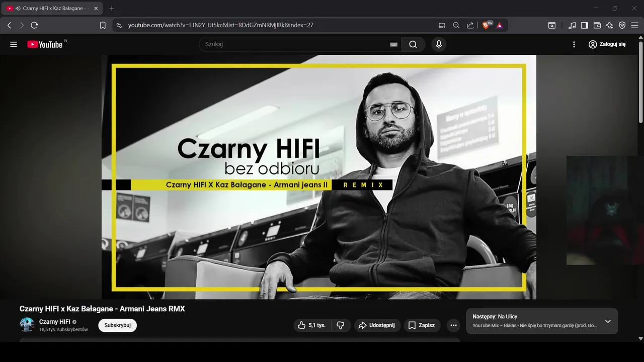Open the Brave Rewards triangle icon
Image resolution: width=644 pixels, height=362 pixels.
pos(500,25)
